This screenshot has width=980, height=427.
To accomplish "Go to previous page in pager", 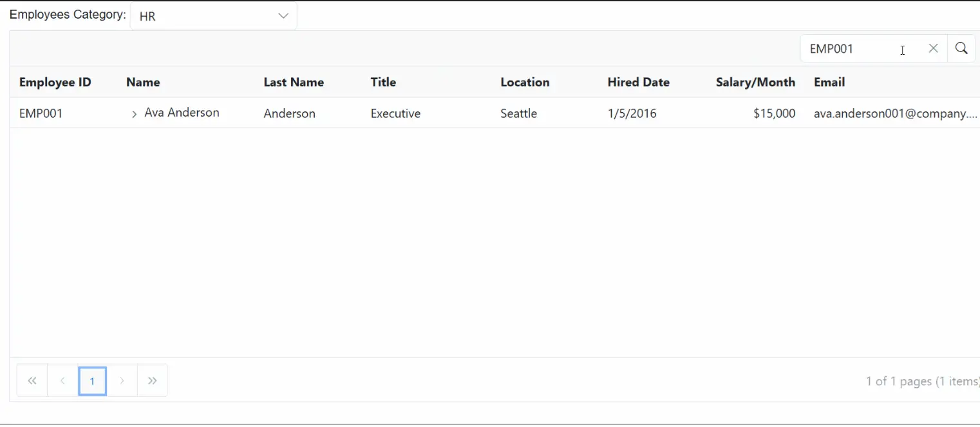I will point(62,381).
